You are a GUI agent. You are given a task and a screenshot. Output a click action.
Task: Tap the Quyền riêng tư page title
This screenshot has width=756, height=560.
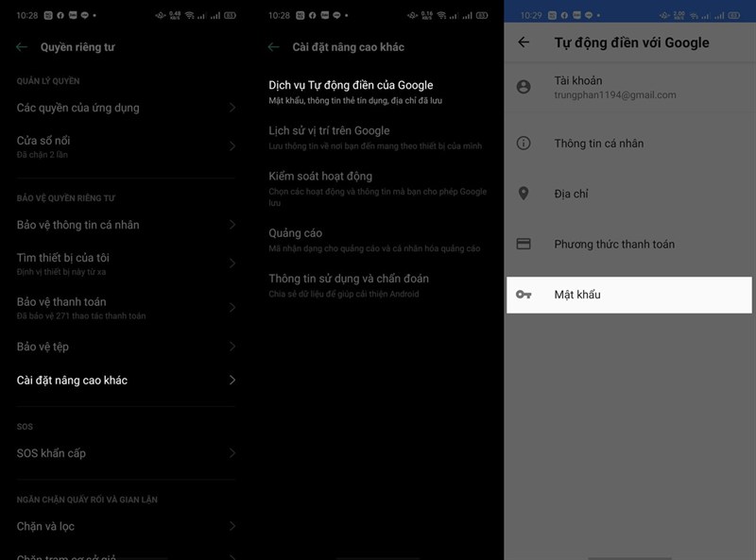point(77,47)
